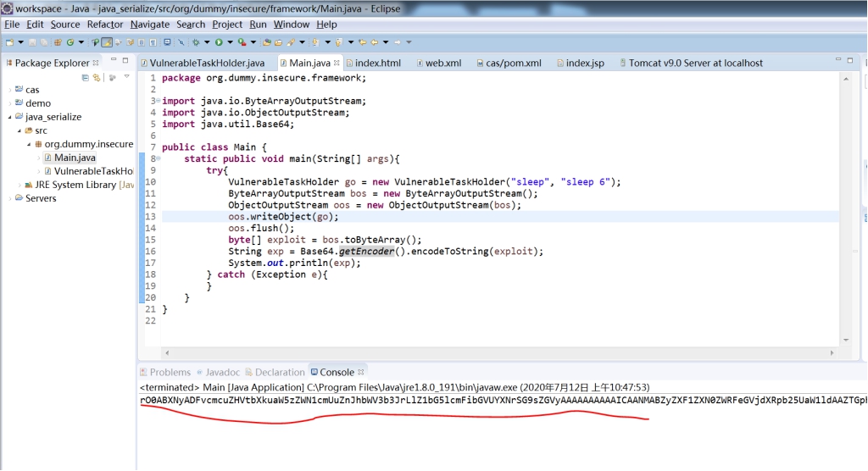The image size is (868, 471).
Task: Close the Main.java editor tab
Action: 337,63
